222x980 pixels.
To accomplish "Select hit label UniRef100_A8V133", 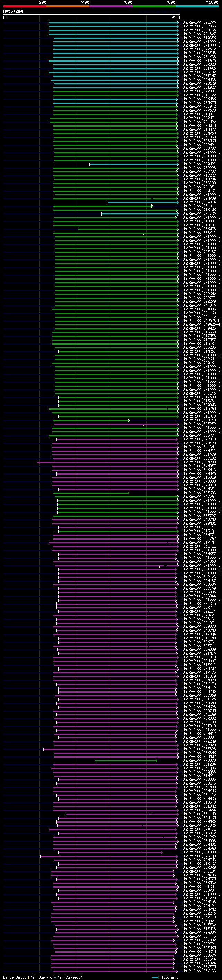I will coord(199,971).
